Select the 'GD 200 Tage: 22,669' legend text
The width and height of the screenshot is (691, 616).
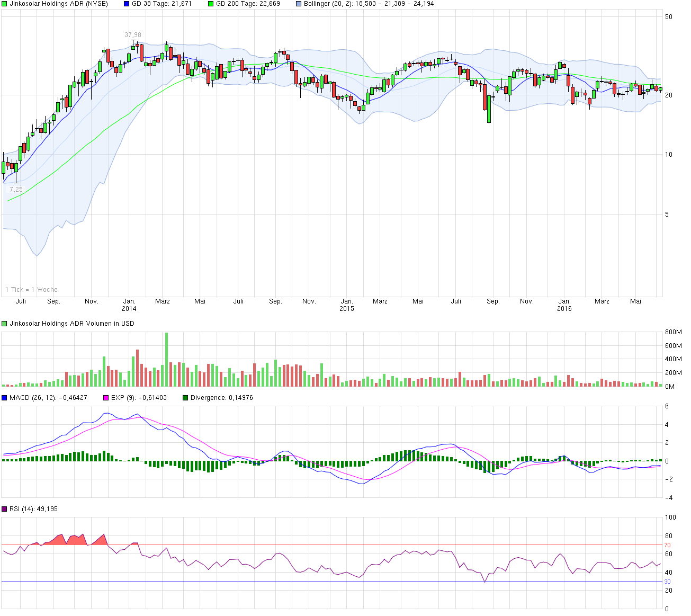(248, 4)
